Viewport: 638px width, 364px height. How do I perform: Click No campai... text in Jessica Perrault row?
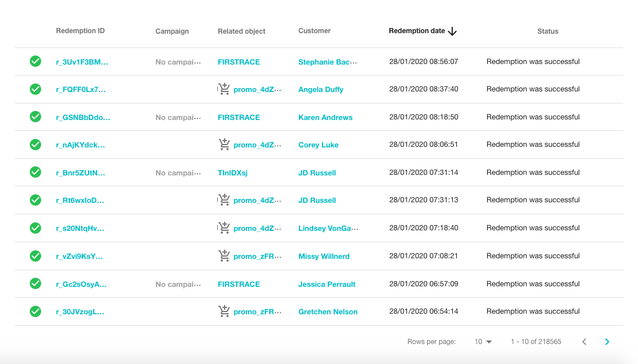point(178,285)
